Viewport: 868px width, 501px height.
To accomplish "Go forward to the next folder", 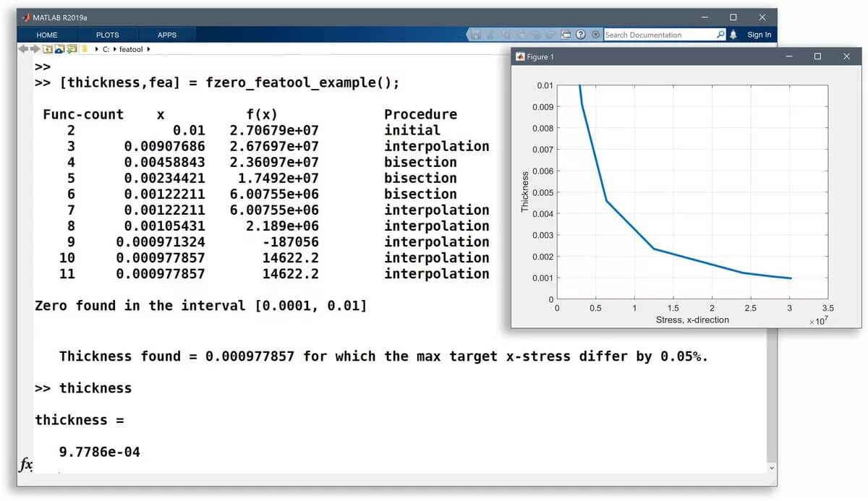I will coord(35,49).
